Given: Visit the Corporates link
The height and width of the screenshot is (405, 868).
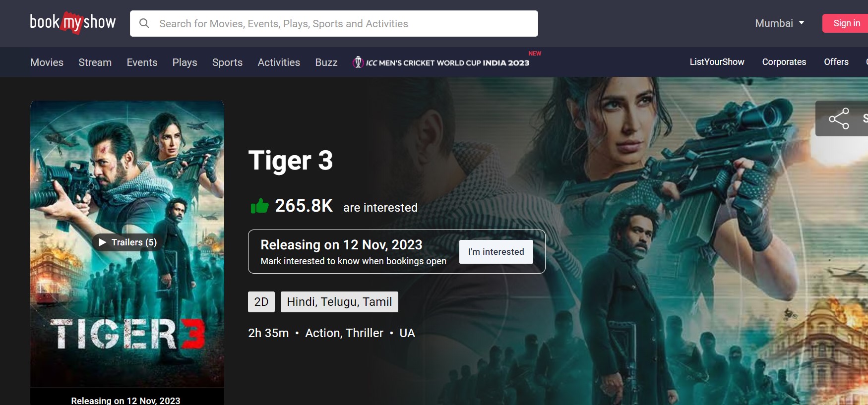Looking at the screenshot, I should 784,62.
